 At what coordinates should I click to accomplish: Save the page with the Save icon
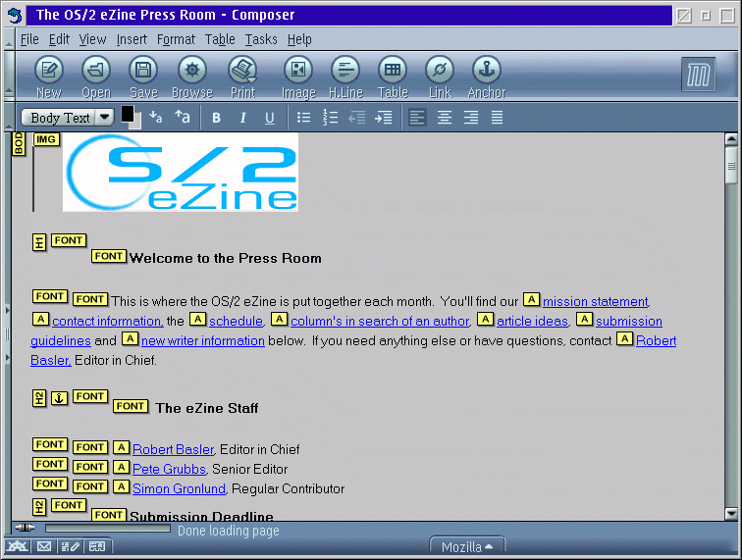pyautogui.click(x=143, y=76)
